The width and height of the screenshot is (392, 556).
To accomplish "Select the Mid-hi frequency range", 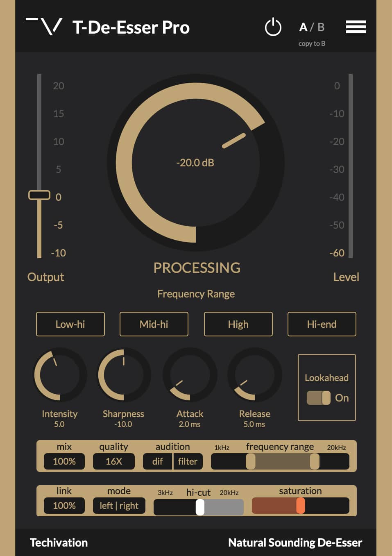I will pyautogui.click(x=154, y=324).
